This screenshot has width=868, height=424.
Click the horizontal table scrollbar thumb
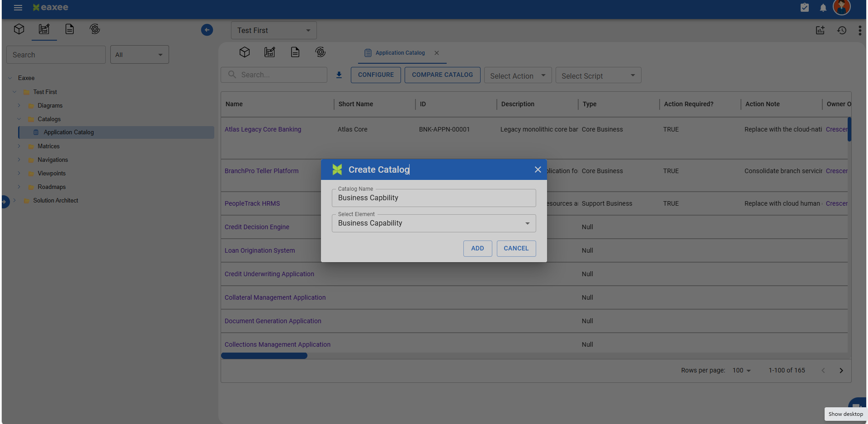(x=264, y=356)
